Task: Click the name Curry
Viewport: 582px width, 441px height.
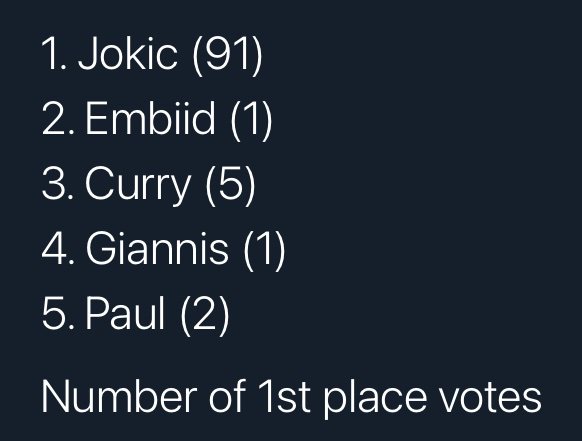Action: click(138, 186)
